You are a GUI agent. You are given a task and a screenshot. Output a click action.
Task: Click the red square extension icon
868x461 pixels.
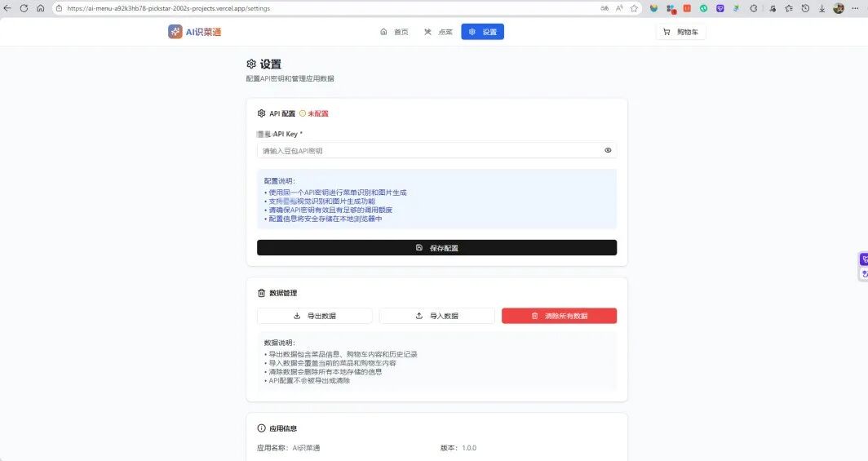tap(687, 8)
